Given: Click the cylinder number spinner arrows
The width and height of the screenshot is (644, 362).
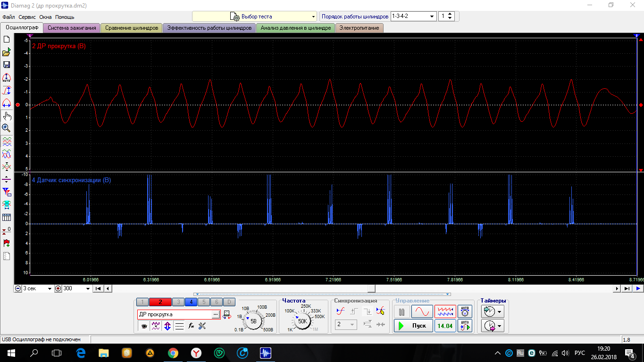Looking at the screenshot, I should (450, 16).
